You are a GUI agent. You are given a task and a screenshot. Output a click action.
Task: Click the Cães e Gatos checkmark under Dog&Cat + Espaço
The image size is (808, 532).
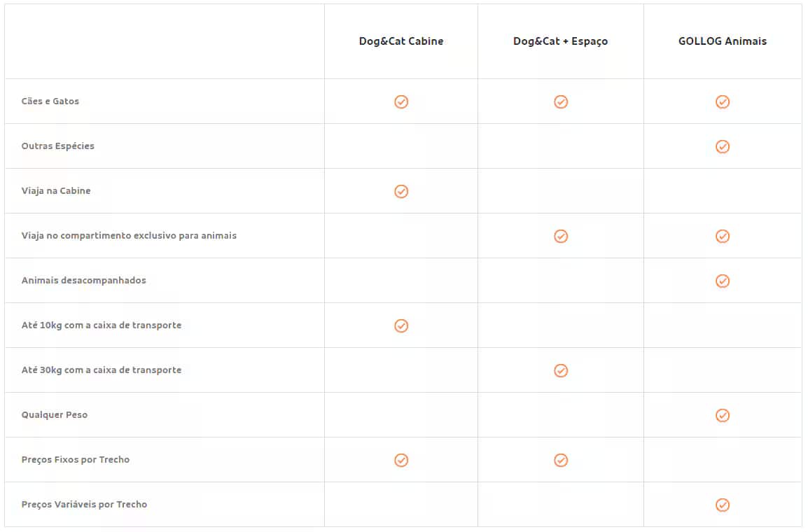[x=561, y=101]
